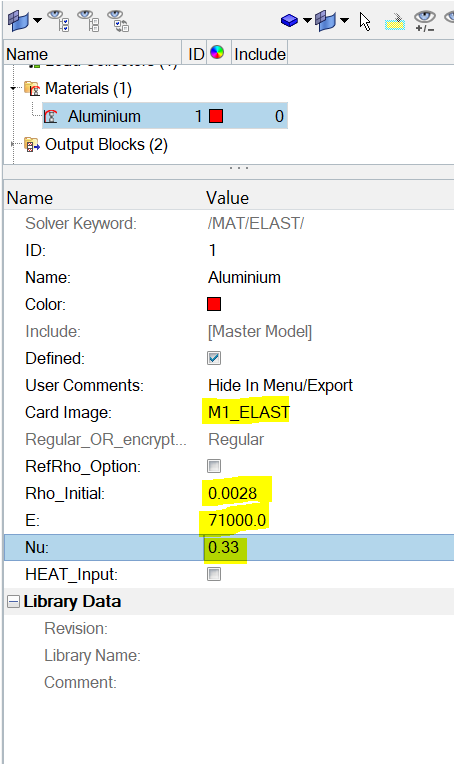Viewport: 455px width, 765px height.
Task: Click the Library Name field label
Action: (x=92, y=655)
